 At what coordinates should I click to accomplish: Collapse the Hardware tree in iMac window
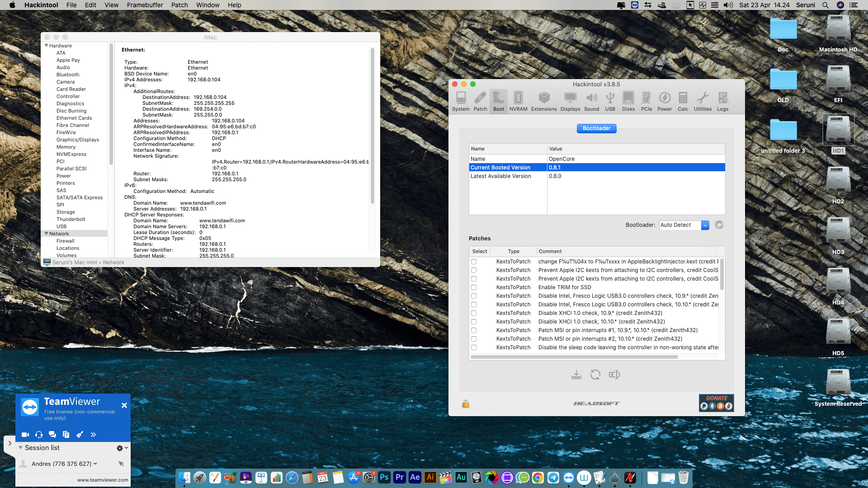coord(46,46)
